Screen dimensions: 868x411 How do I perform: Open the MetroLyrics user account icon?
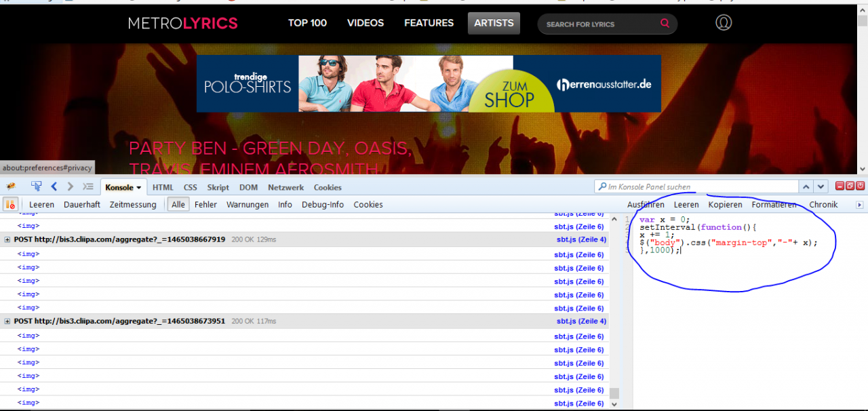coord(724,23)
